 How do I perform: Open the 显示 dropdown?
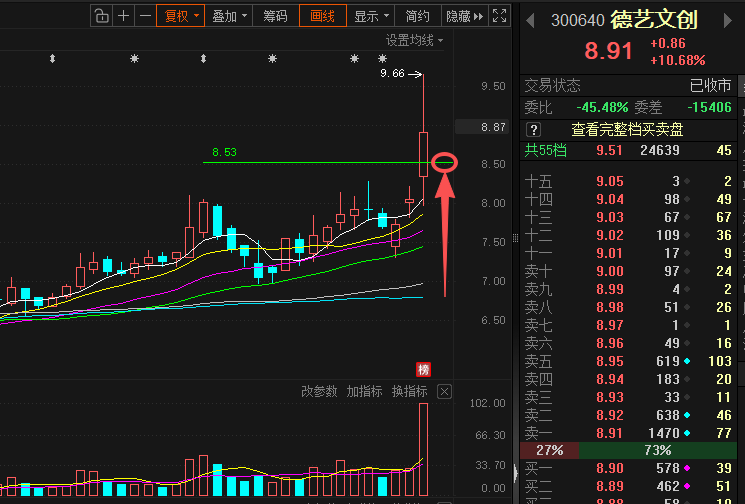[x=371, y=16]
